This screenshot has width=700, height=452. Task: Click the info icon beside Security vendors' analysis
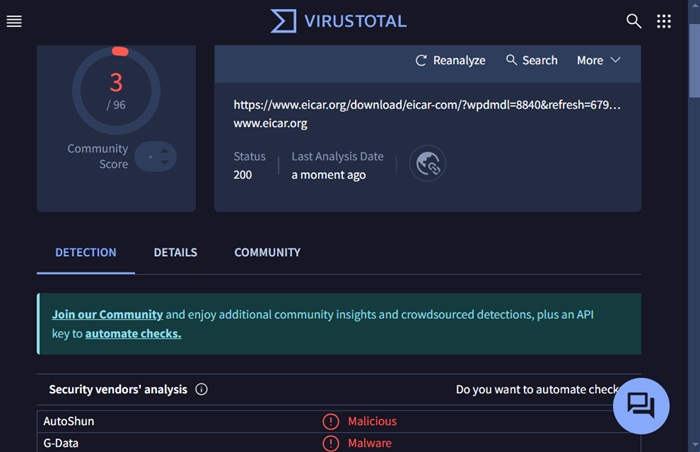click(x=201, y=389)
